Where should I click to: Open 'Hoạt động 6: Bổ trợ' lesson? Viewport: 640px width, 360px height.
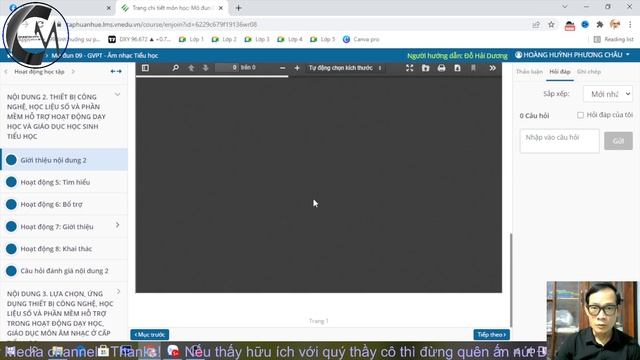tap(64, 204)
